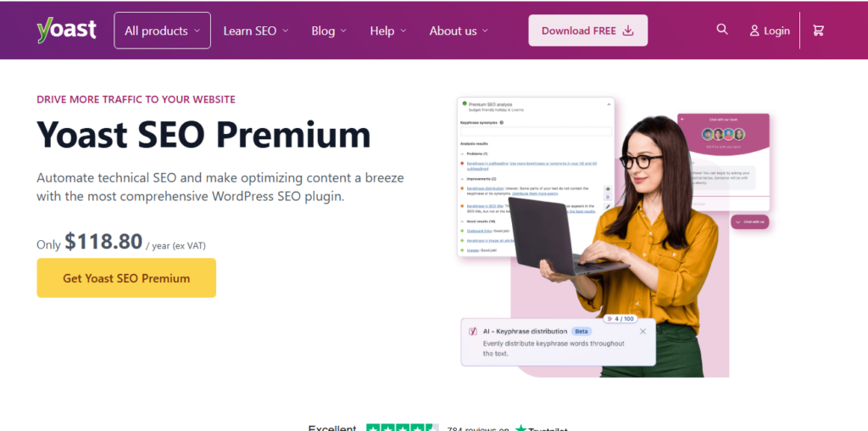Viewport: 868px width, 431px height.
Task: Click the Login link
Action: (770, 31)
